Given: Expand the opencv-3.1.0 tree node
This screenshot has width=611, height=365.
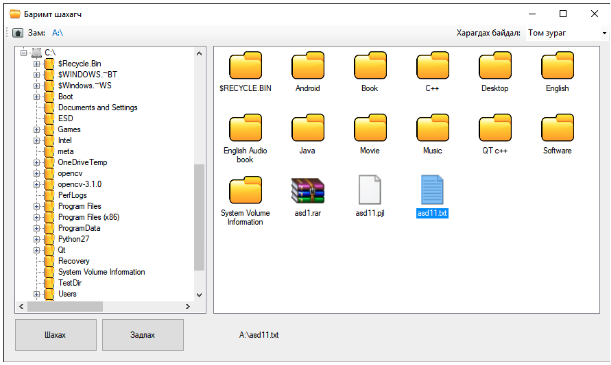Looking at the screenshot, I should (37, 184).
